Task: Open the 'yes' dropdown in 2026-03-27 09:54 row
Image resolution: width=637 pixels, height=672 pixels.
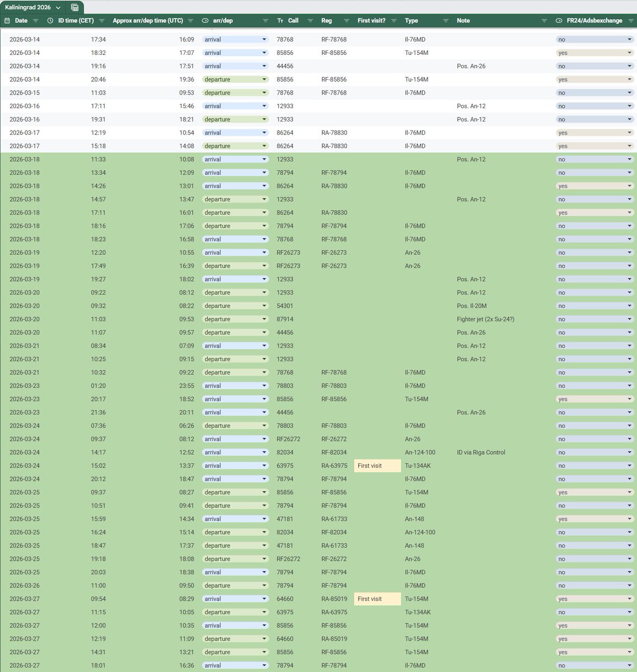Action: tap(594, 599)
